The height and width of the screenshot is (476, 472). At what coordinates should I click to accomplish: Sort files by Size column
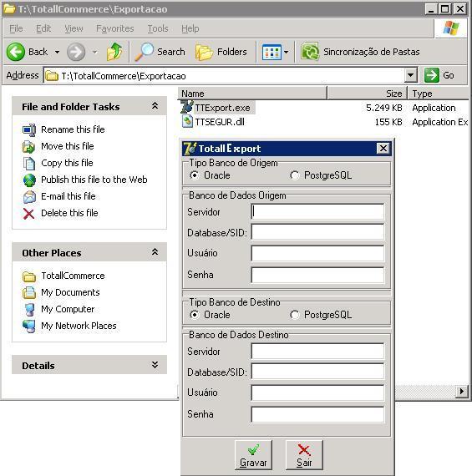click(x=368, y=94)
